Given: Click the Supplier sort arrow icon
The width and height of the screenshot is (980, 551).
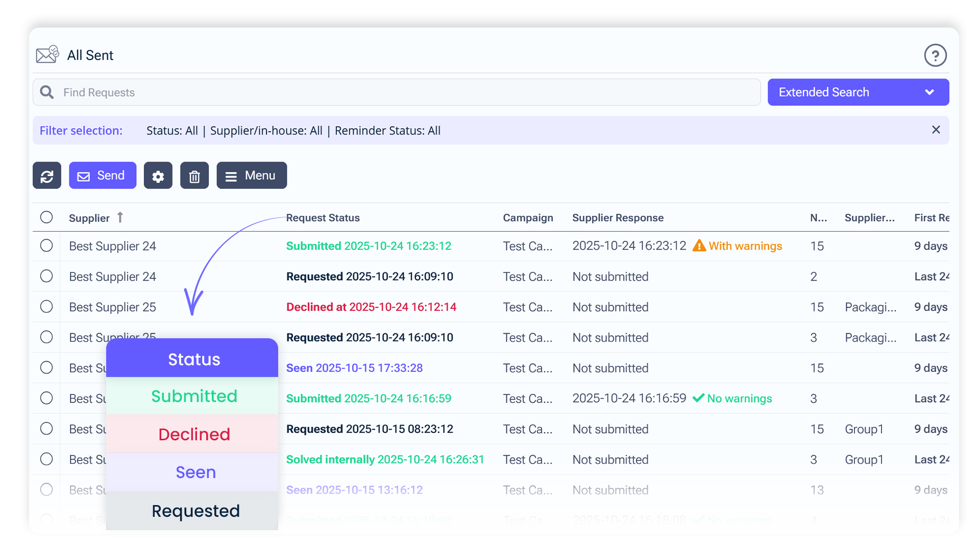Looking at the screenshot, I should (120, 217).
